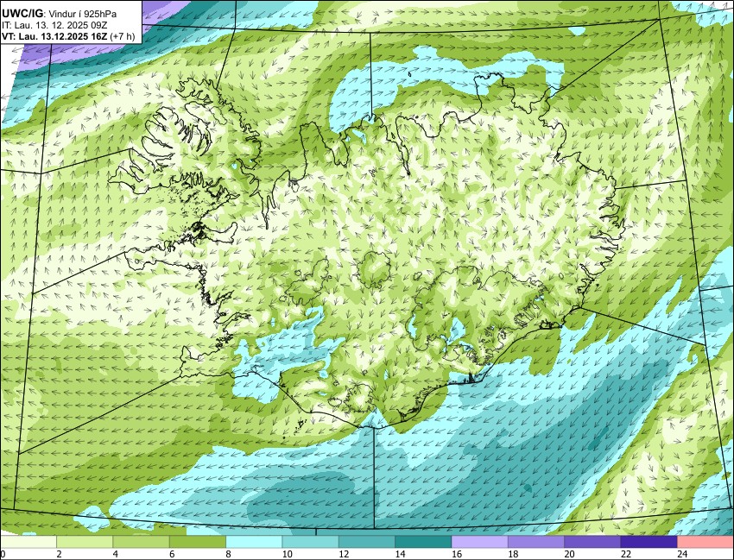Click the light cyan 8–10 legend swatch
Viewport: 734px width, 560px height.
click(254, 542)
